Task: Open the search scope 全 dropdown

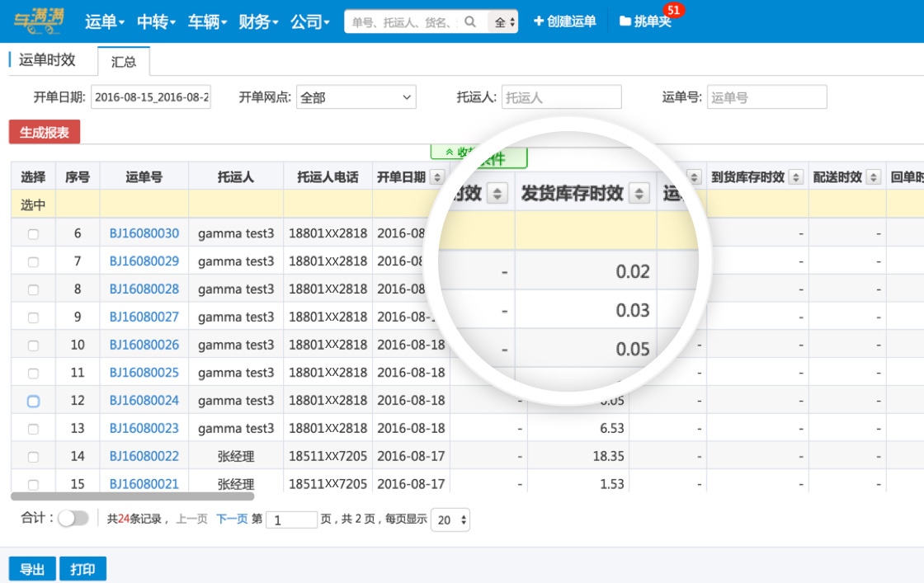Action: pyautogui.click(x=505, y=22)
